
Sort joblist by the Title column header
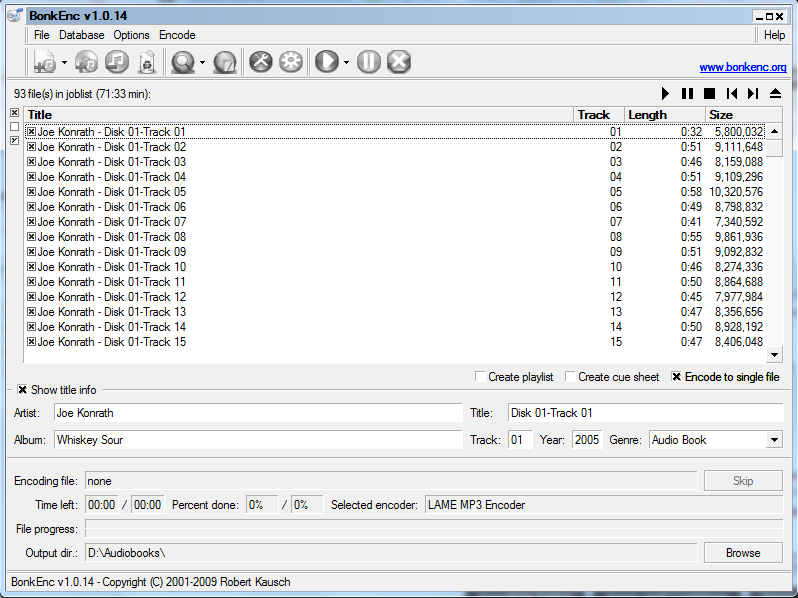pos(298,115)
